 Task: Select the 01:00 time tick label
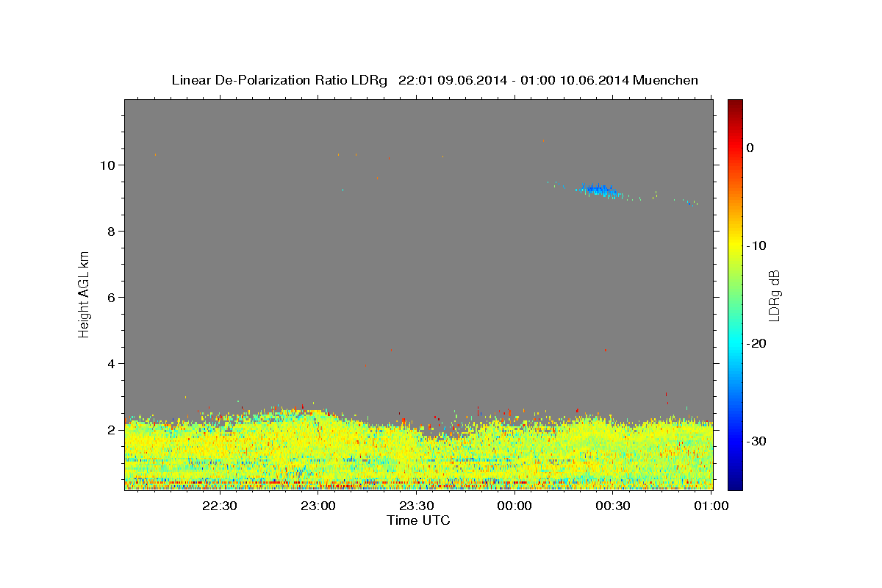click(x=711, y=506)
